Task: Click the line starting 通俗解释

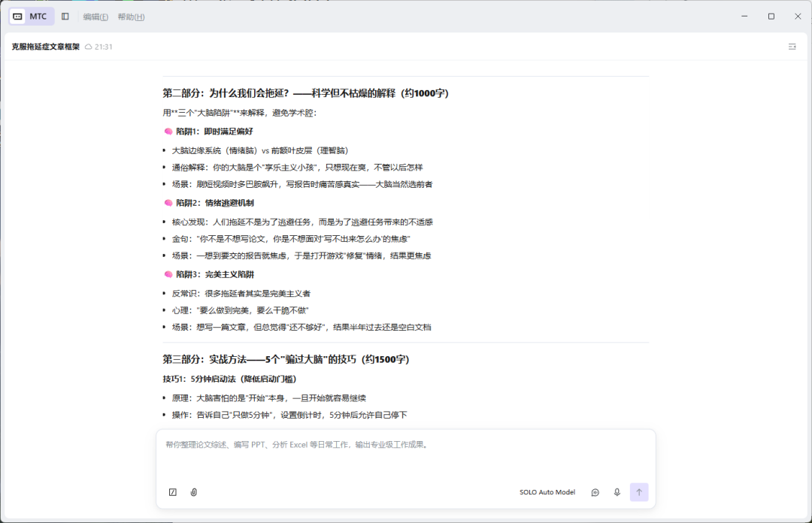Action: (297, 168)
